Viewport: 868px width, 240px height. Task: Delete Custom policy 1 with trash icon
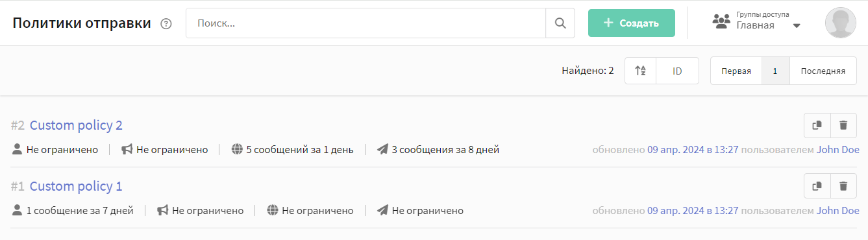coord(843,186)
